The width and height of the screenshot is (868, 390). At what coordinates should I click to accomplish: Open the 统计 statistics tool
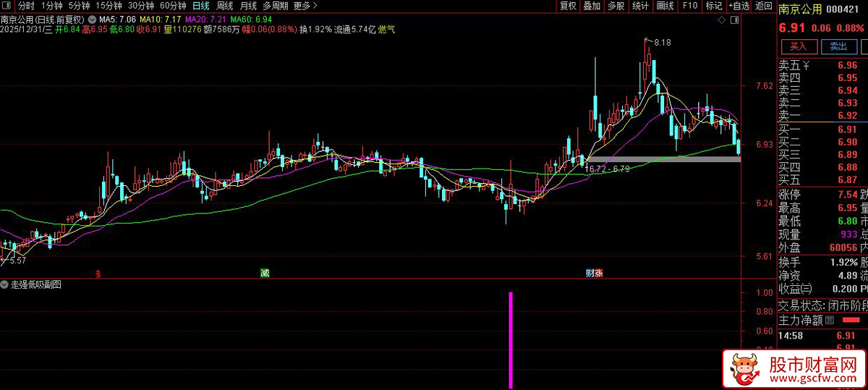tap(640, 6)
